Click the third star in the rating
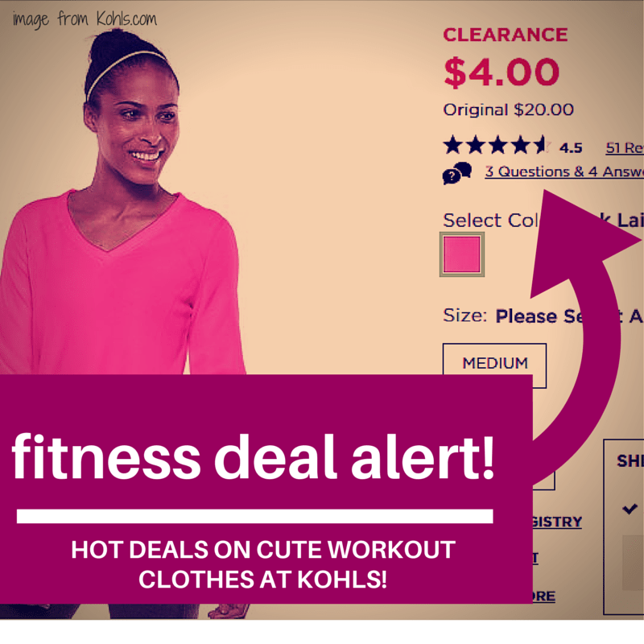Screen dimensions: 644x644 [498, 145]
